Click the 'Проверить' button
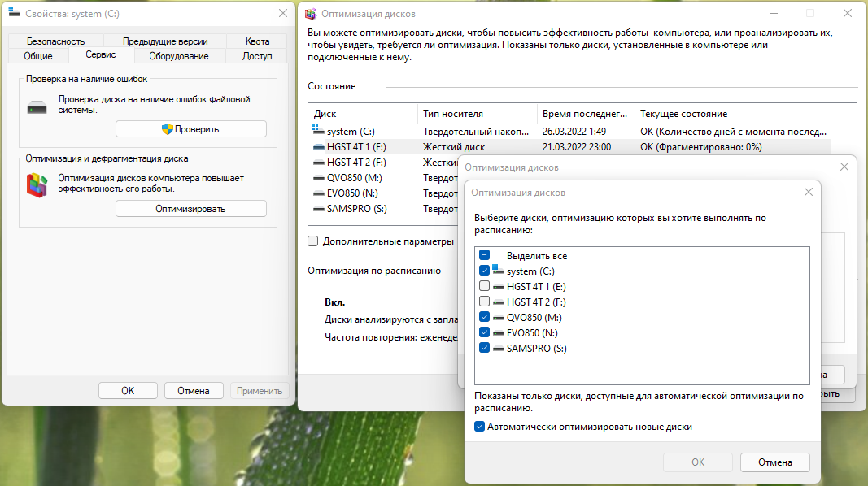 [x=191, y=129]
